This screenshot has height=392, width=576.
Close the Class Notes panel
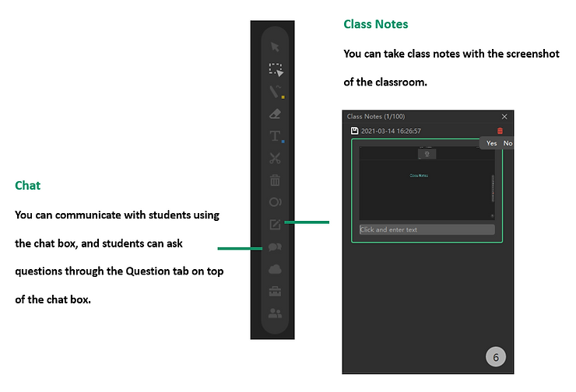(x=504, y=117)
